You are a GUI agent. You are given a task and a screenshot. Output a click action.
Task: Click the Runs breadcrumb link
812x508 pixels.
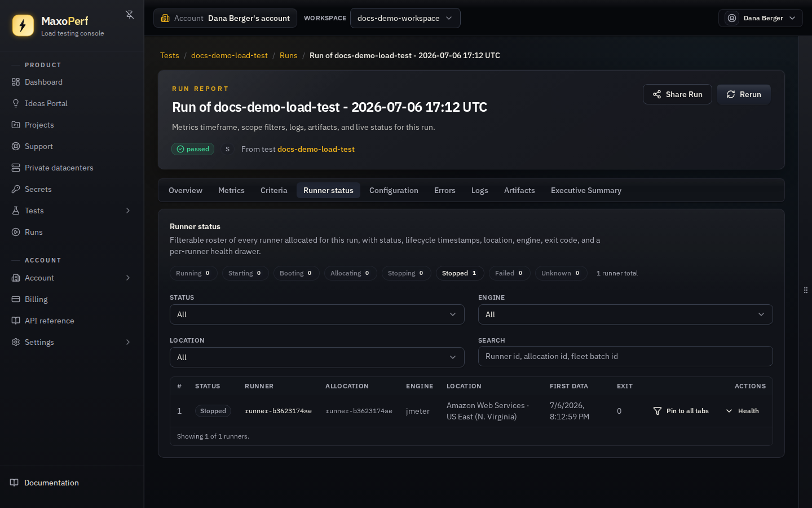289,55
